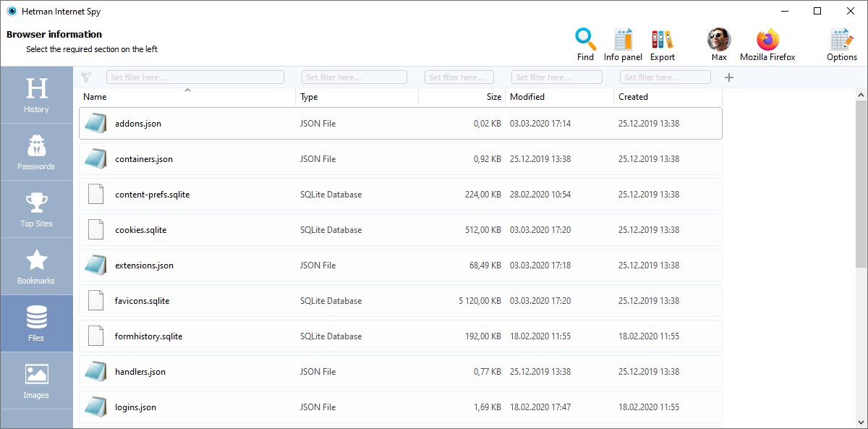The image size is (868, 429).
Task: Sort the list by Name column
Action: [x=187, y=97]
